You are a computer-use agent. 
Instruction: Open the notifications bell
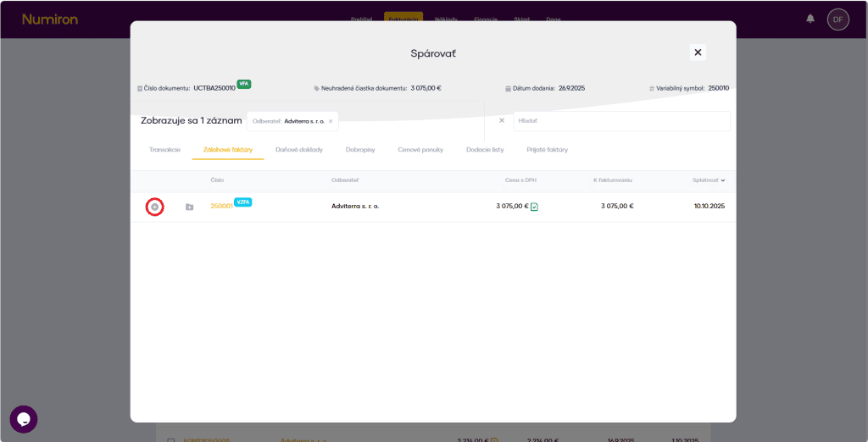coord(810,19)
